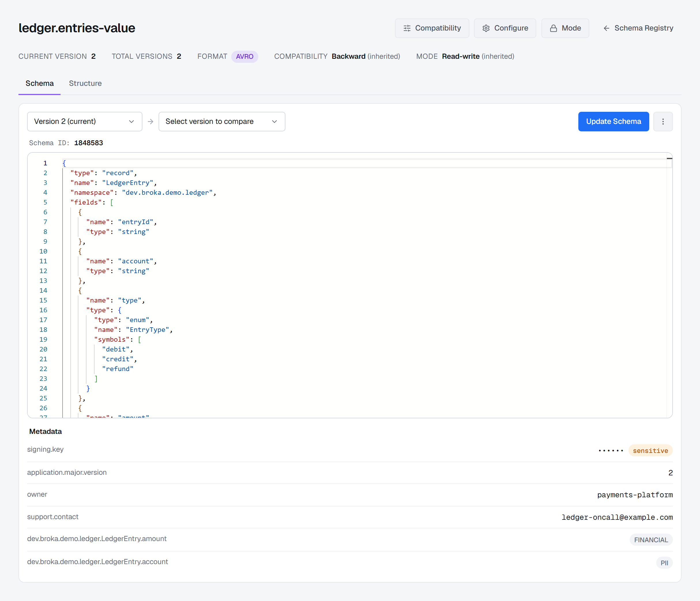Click the "credit" symbol on line 21
The width and height of the screenshot is (700, 601).
click(118, 359)
